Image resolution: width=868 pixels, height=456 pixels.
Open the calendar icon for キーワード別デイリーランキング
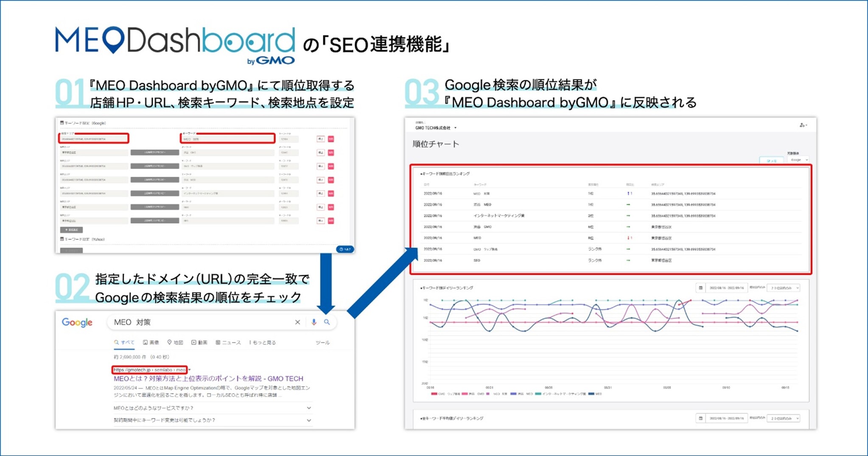(x=700, y=287)
